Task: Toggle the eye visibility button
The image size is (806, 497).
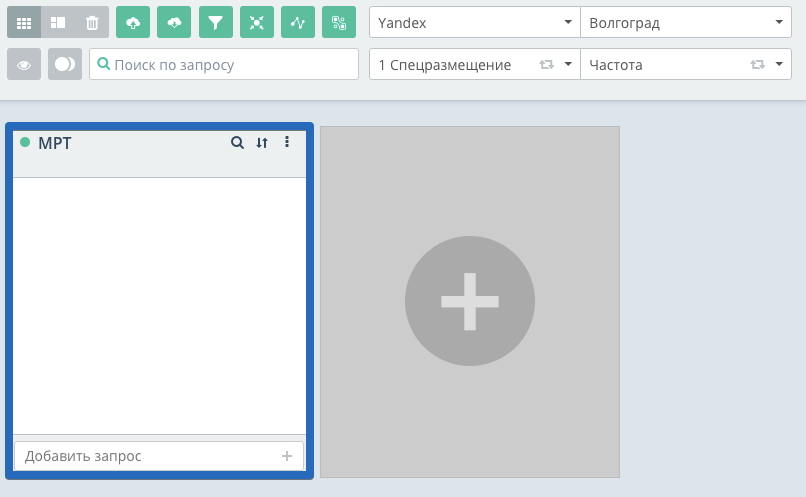Action: 24,64
